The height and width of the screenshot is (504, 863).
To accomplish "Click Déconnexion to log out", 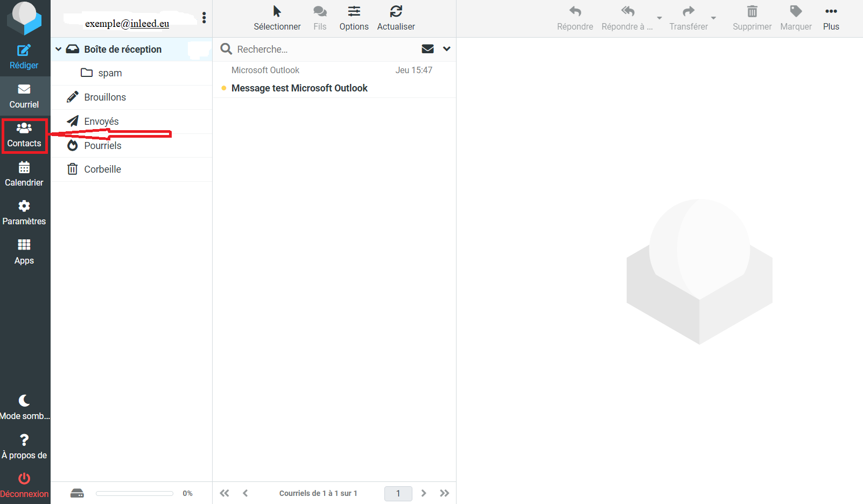I will pos(24,486).
